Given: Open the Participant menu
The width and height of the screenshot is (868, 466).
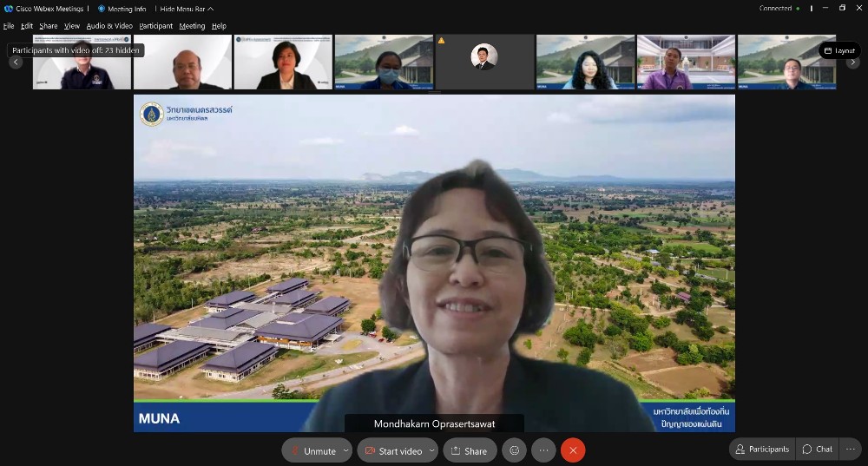Looking at the screenshot, I should point(155,26).
